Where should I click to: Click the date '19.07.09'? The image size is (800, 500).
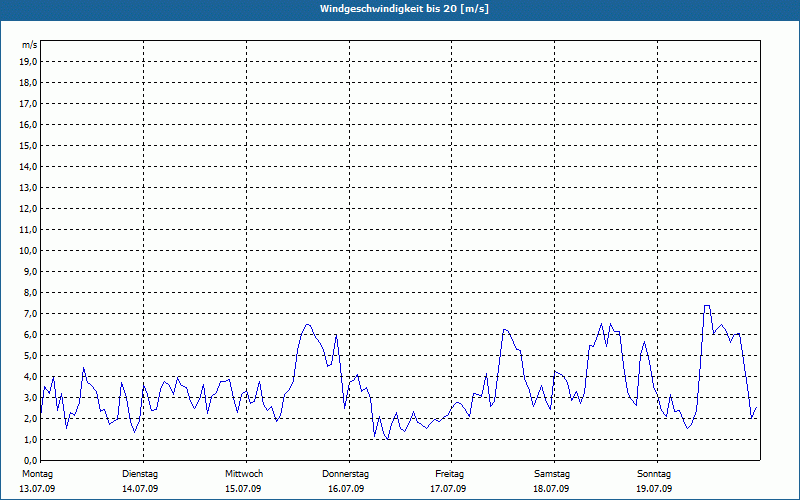[x=654, y=489]
